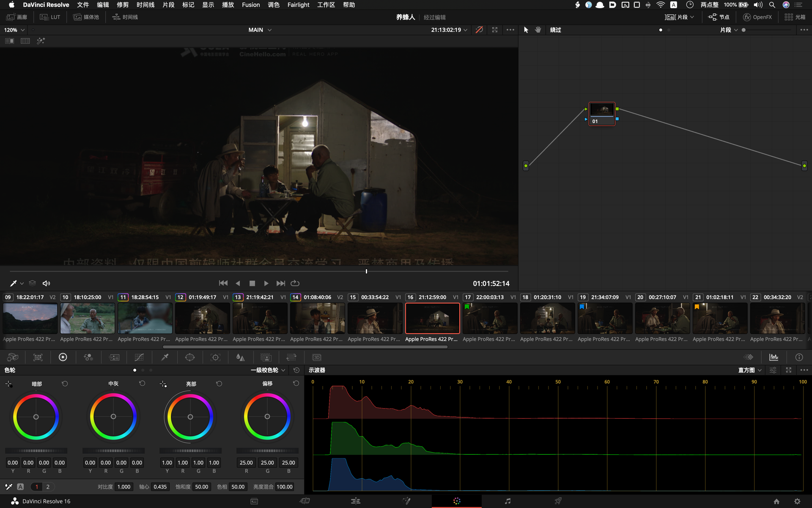Select the Qualifier eyedropper palette
Screen dimensions: 812x508
point(165,357)
